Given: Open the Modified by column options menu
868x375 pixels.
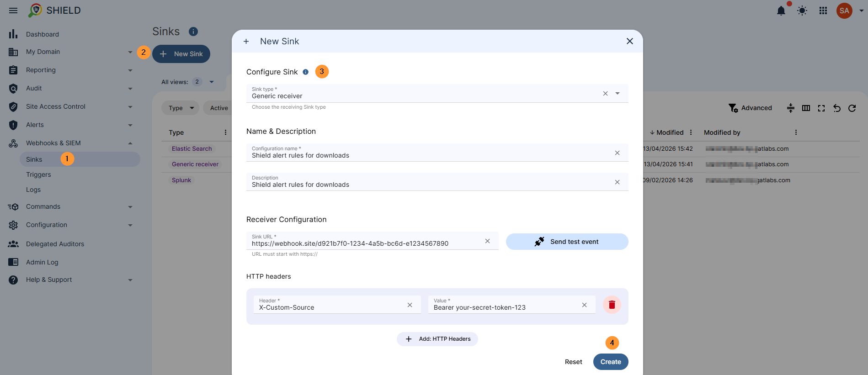Looking at the screenshot, I should (x=796, y=132).
